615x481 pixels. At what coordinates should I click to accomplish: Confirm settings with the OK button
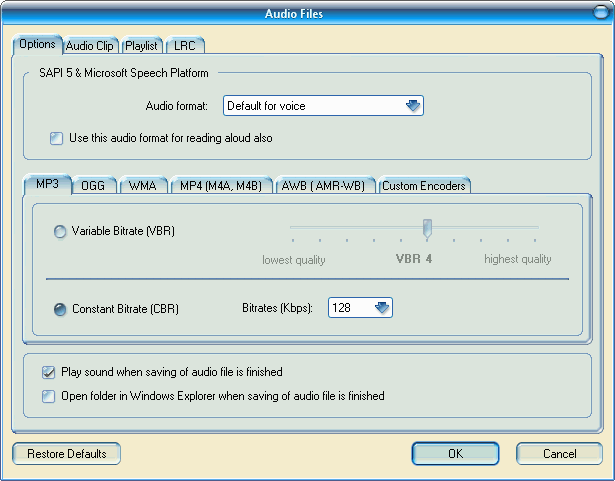pyautogui.click(x=455, y=454)
